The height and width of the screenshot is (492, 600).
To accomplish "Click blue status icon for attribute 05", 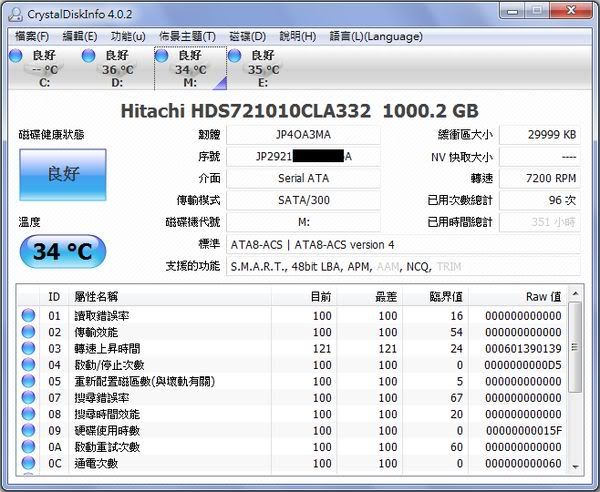I will click(x=28, y=381).
